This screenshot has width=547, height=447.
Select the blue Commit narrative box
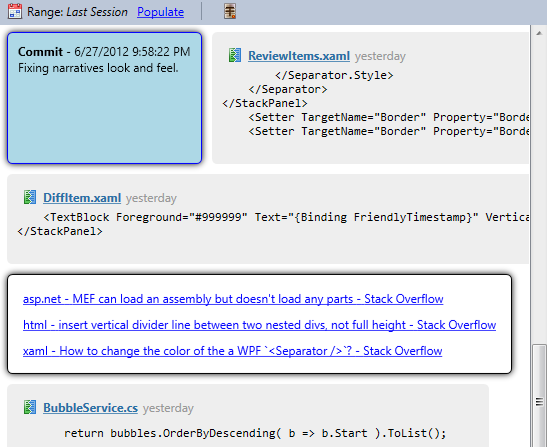(x=105, y=98)
